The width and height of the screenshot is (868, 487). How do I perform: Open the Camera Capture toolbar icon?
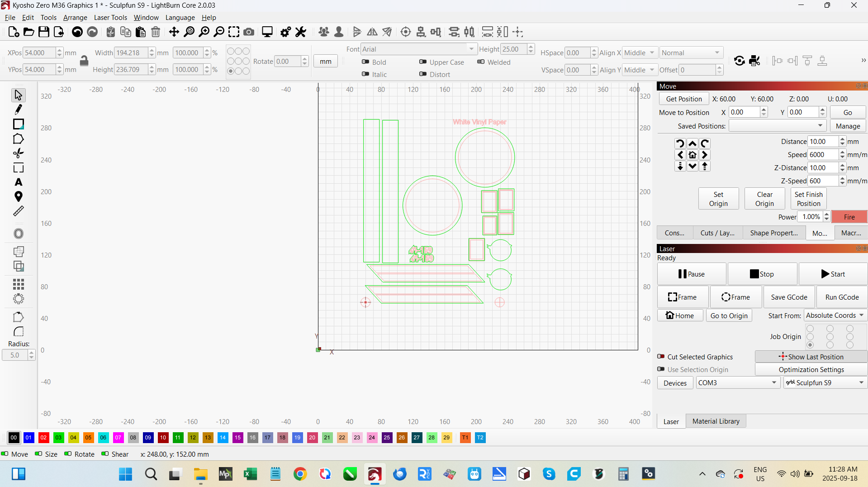249,32
